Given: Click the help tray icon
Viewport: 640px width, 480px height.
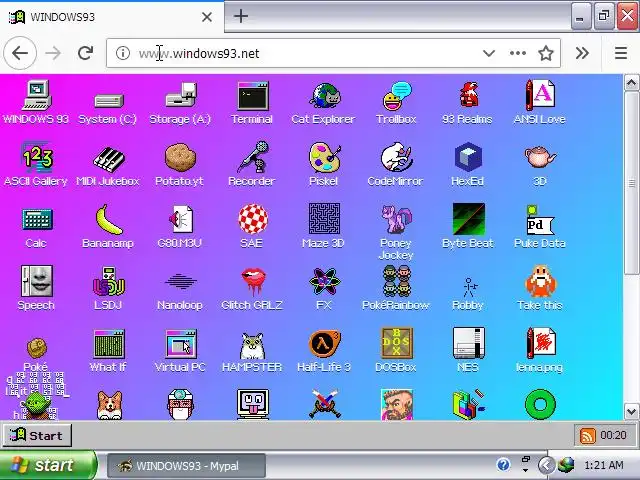Looking at the screenshot, I should (x=503, y=464).
